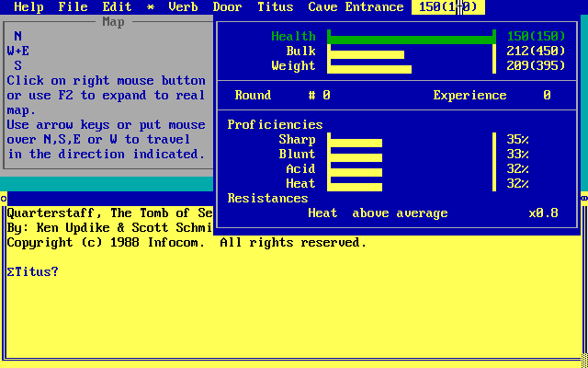Click the Resistances heading
Screen dimensions: 588x368
267,199
